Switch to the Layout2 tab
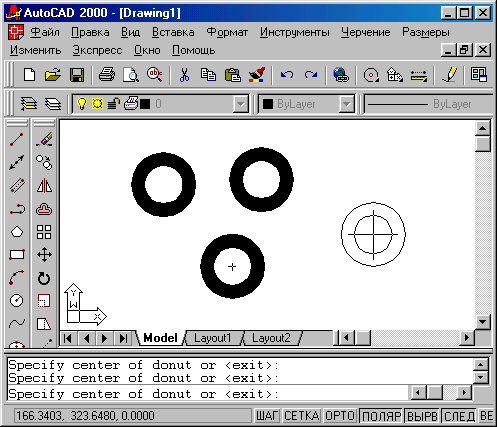The image size is (497, 427). coord(271,338)
